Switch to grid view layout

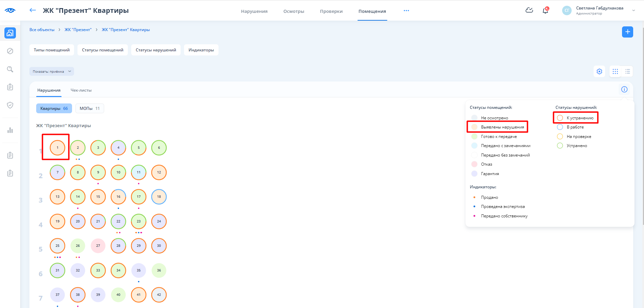(615, 71)
